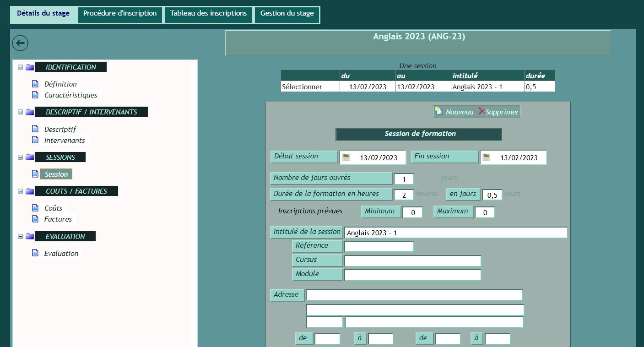Image resolution: width=644 pixels, height=347 pixels.
Task: Click the Maximum inscriptions input field
Action: 485,212
